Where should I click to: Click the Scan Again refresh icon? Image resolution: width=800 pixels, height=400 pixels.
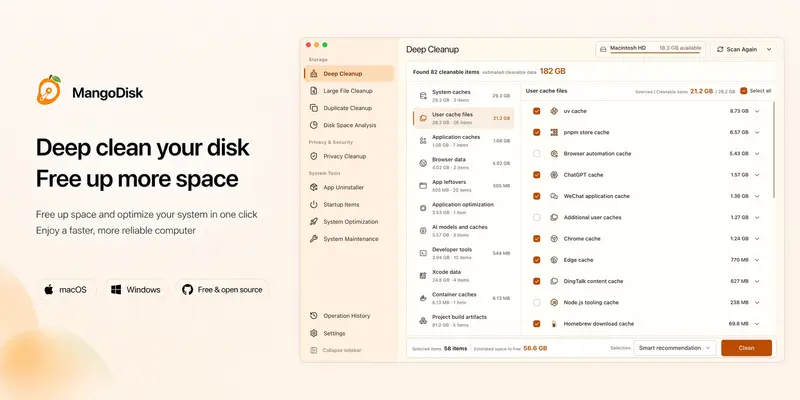point(720,49)
